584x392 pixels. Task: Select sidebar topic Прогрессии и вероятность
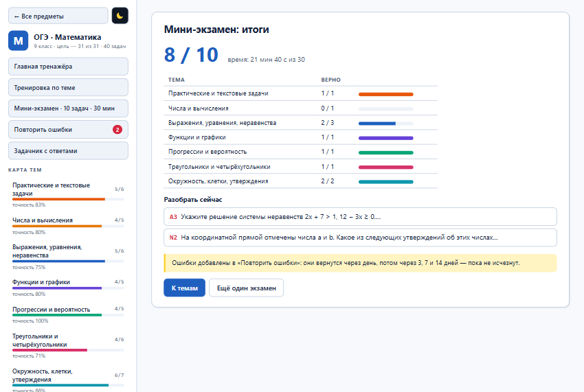click(x=68, y=314)
